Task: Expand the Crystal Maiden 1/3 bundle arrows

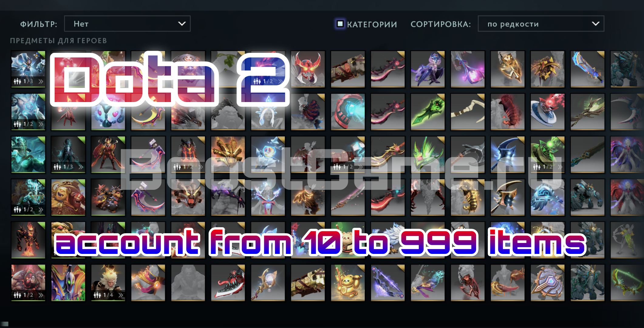Action: click(x=41, y=81)
